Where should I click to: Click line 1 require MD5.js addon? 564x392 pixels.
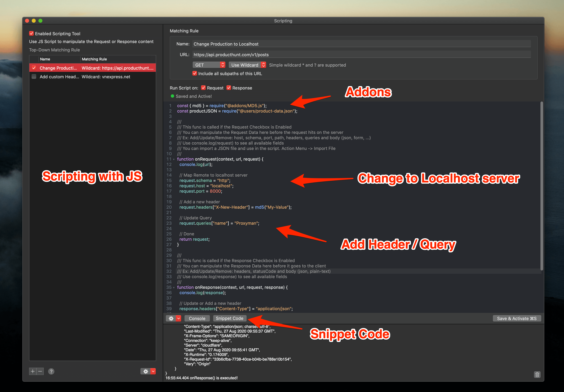point(222,106)
